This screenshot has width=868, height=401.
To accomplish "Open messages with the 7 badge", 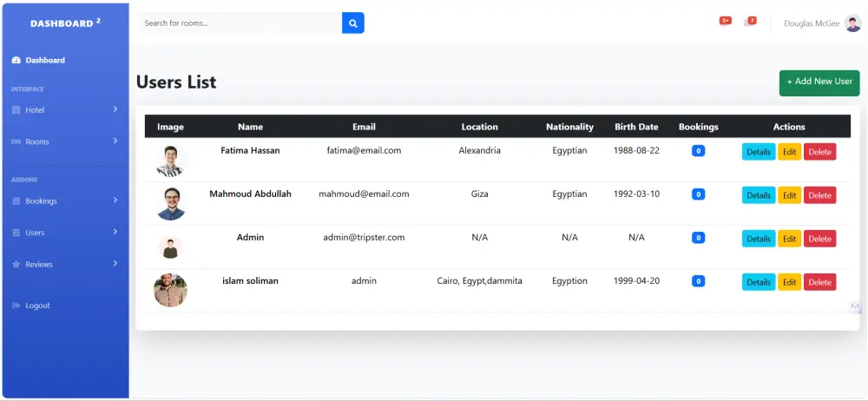I will click(x=750, y=22).
